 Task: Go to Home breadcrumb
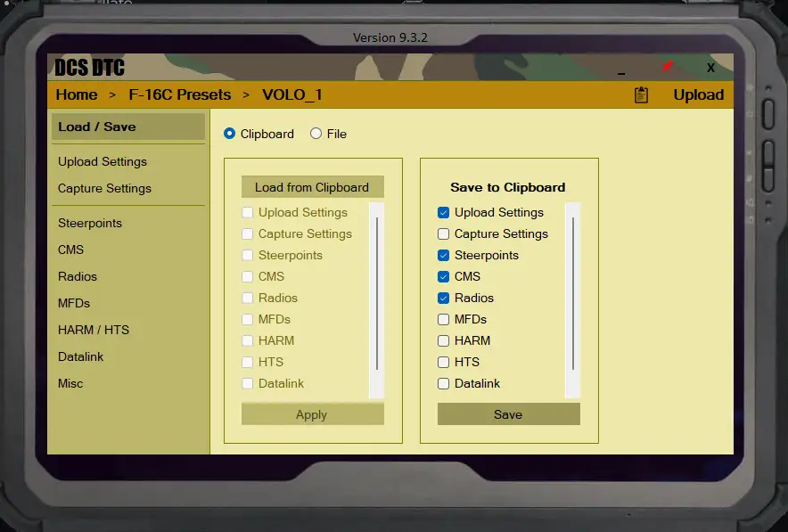pos(77,95)
